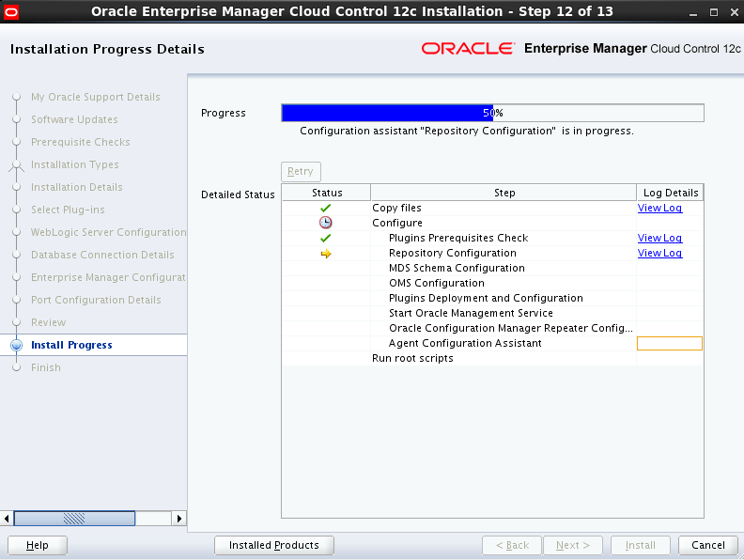Click Repository Configuration row text

tap(452, 253)
